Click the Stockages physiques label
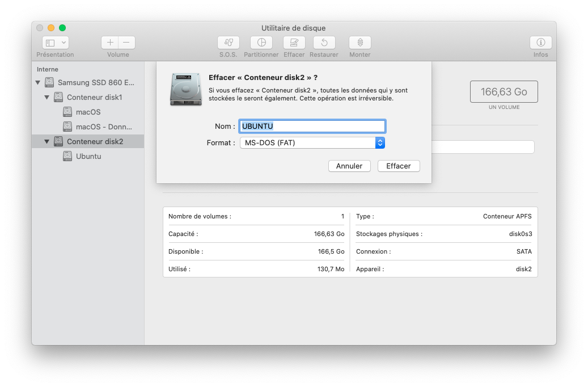 click(x=389, y=234)
